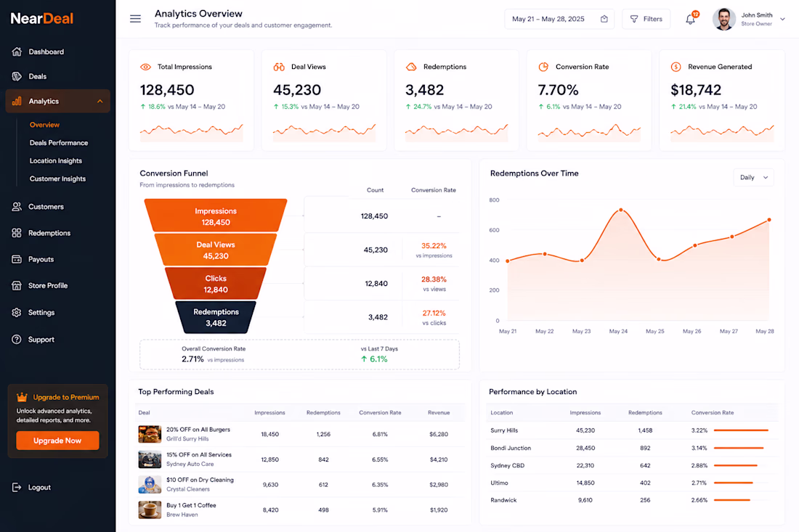Click the Customers people icon
799x532 pixels.
click(x=17, y=207)
